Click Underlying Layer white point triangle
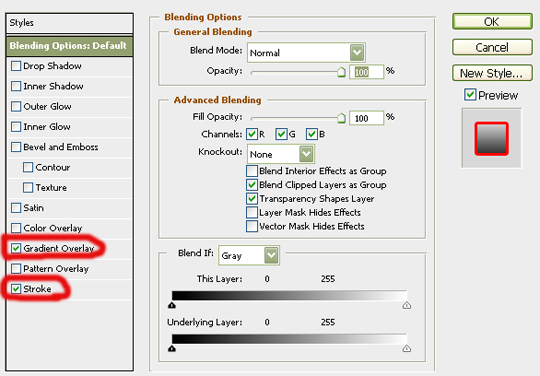540x376 pixels. point(407,348)
